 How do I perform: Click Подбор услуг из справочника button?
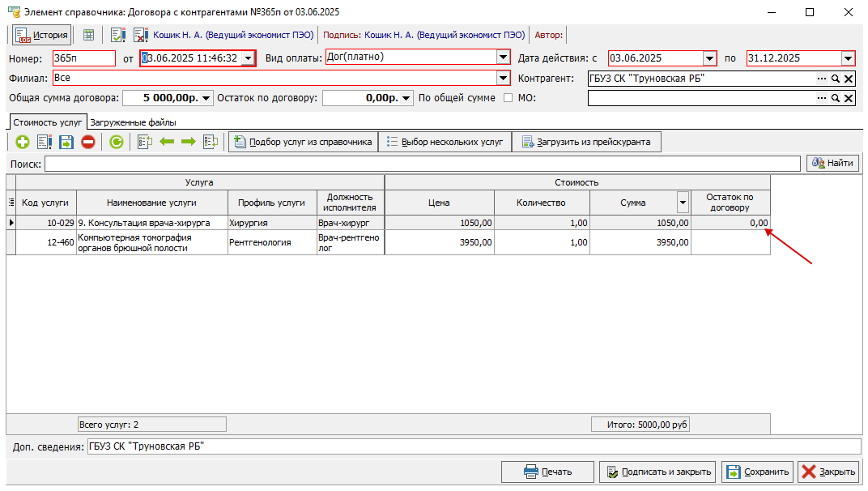click(304, 142)
